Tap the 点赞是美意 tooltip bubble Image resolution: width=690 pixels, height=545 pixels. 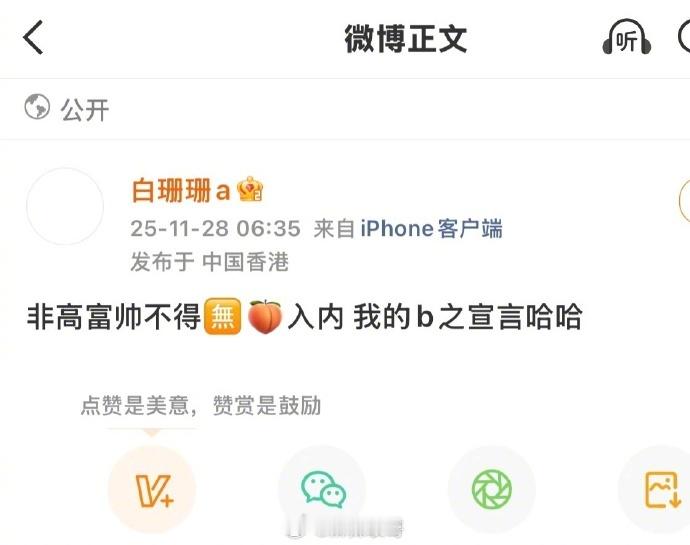coord(201,405)
